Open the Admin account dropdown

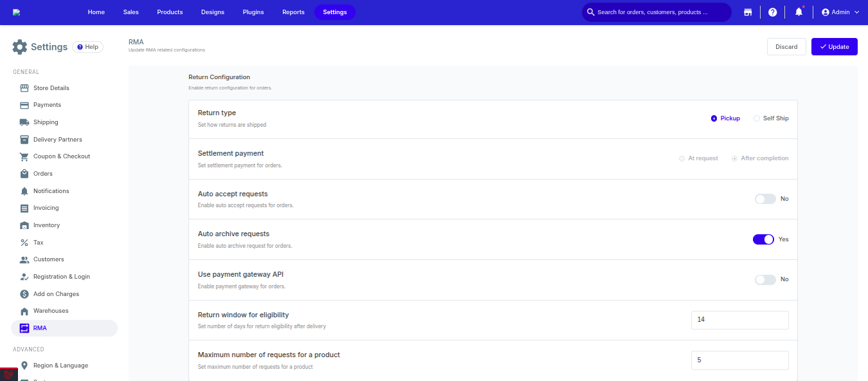pyautogui.click(x=840, y=12)
